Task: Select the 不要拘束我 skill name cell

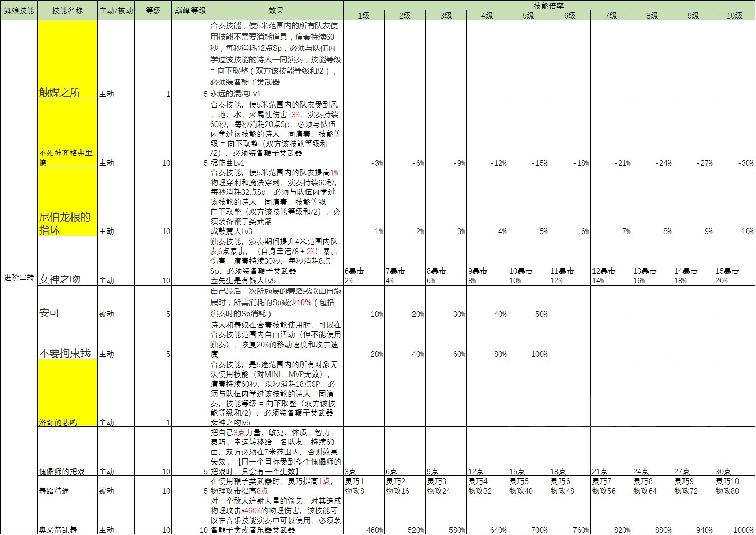Action: (x=67, y=340)
